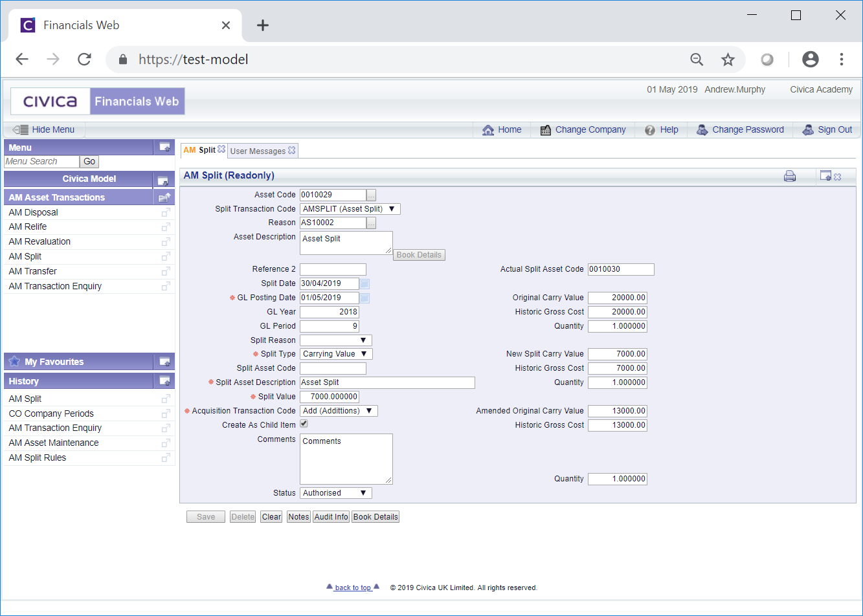Click the Reason lookup ellipsis button
The height and width of the screenshot is (616, 863).
(371, 223)
